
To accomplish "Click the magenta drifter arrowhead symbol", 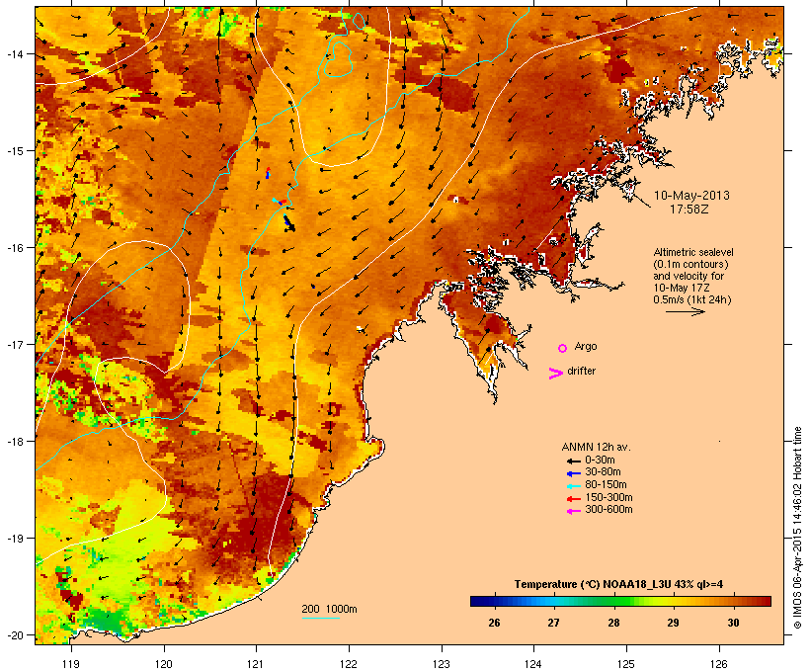I will (555, 374).
